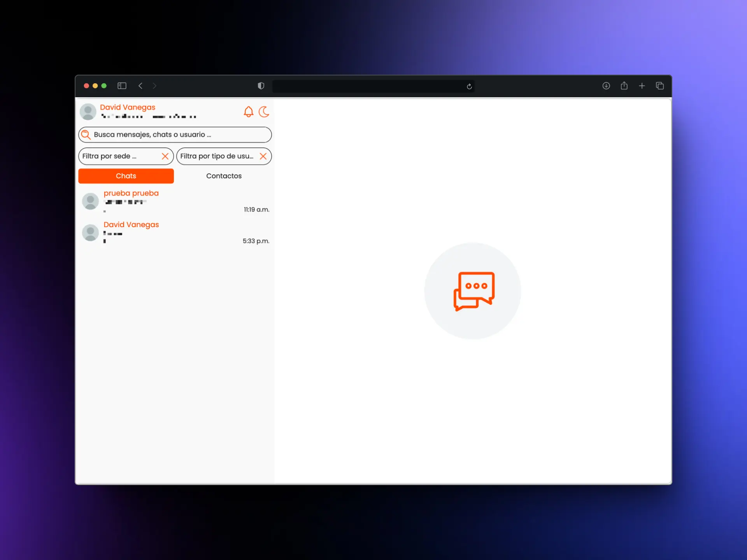Clear the "Filtra por sede" filter
This screenshot has width=747, height=560.
tap(165, 156)
